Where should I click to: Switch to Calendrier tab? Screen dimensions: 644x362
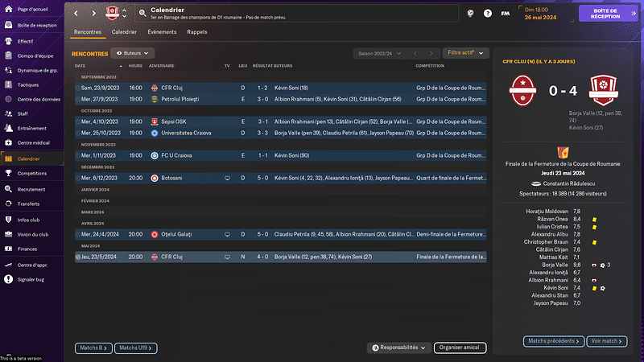click(x=124, y=32)
